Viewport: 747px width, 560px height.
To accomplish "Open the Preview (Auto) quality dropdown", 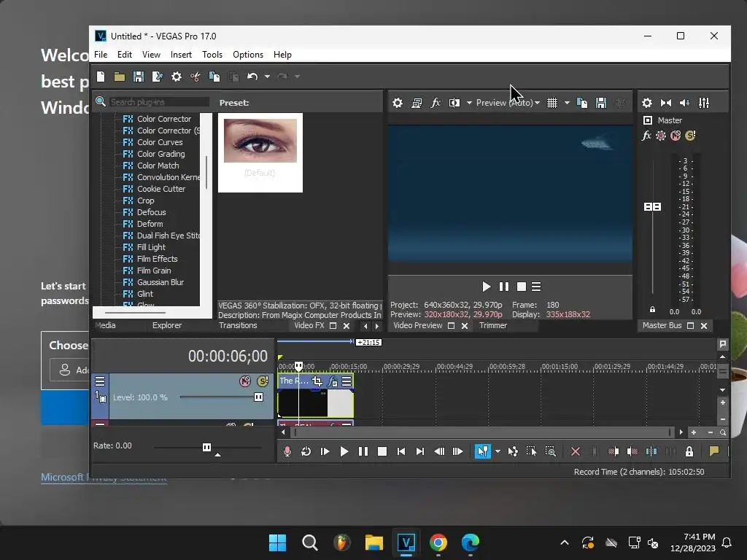I will click(508, 103).
